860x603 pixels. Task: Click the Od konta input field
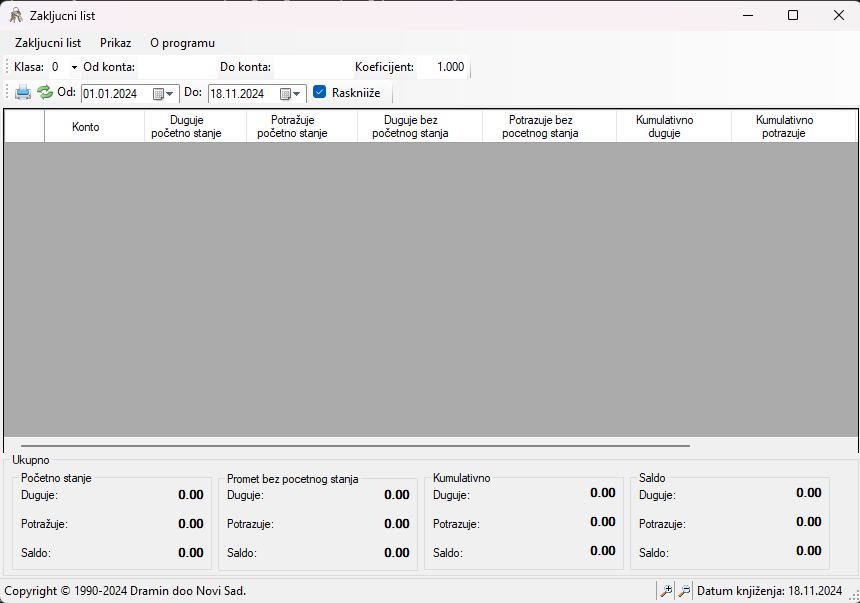click(x=177, y=67)
